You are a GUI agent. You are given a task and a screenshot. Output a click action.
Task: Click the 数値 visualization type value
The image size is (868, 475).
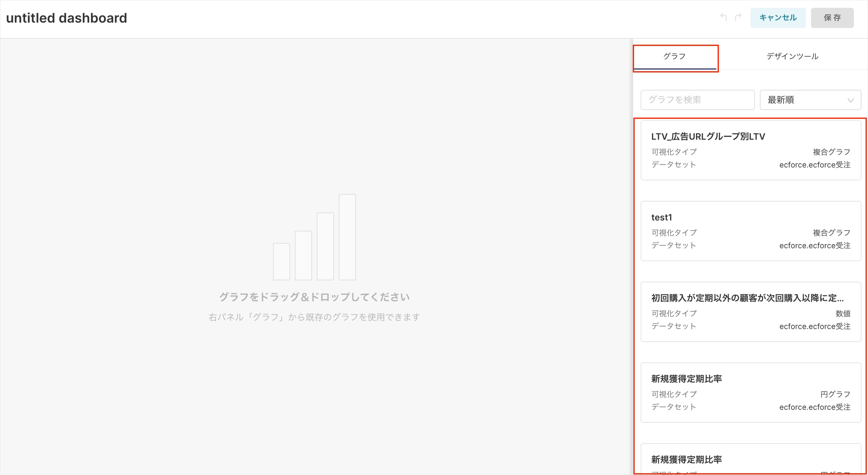tap(843, 313)
